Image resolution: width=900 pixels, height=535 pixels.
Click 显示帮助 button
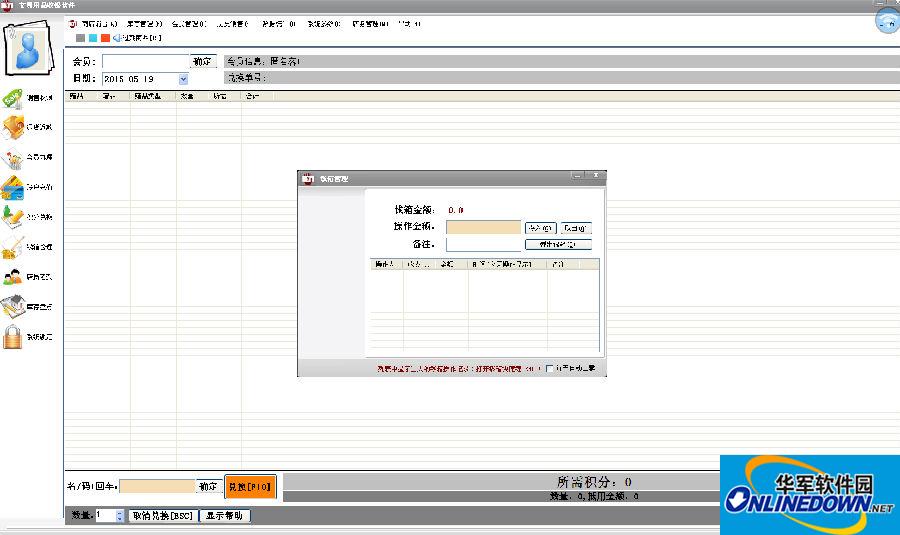click(224, 515)
